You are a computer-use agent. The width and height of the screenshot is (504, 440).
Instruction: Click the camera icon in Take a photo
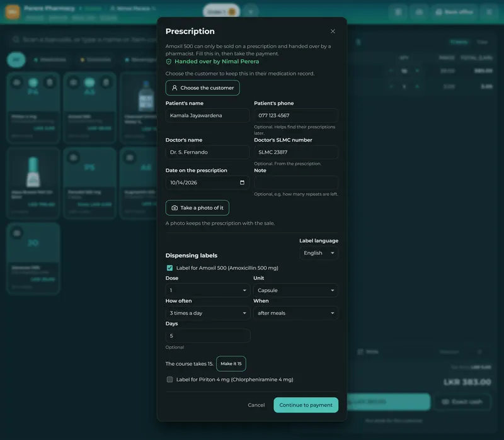tap(175, 208)
